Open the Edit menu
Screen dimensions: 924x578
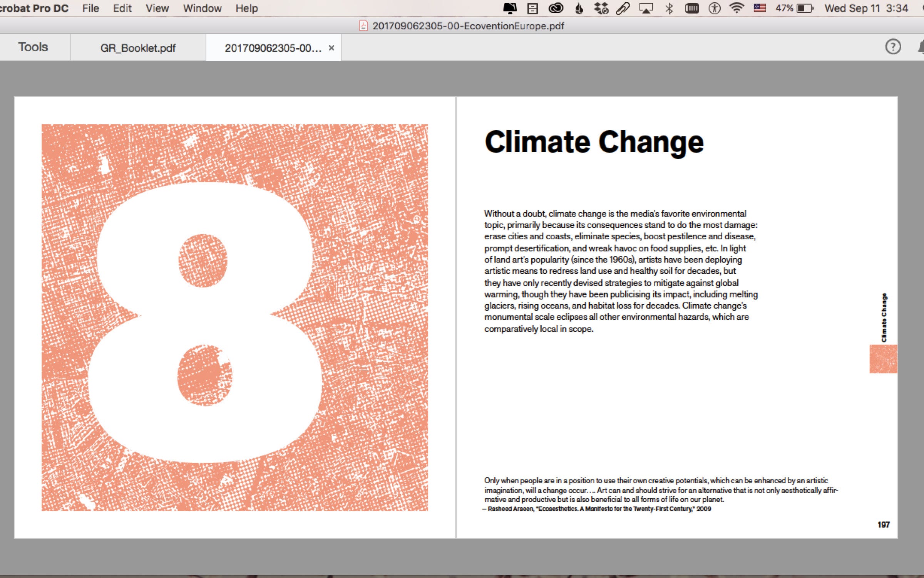(x=122, y=8)
